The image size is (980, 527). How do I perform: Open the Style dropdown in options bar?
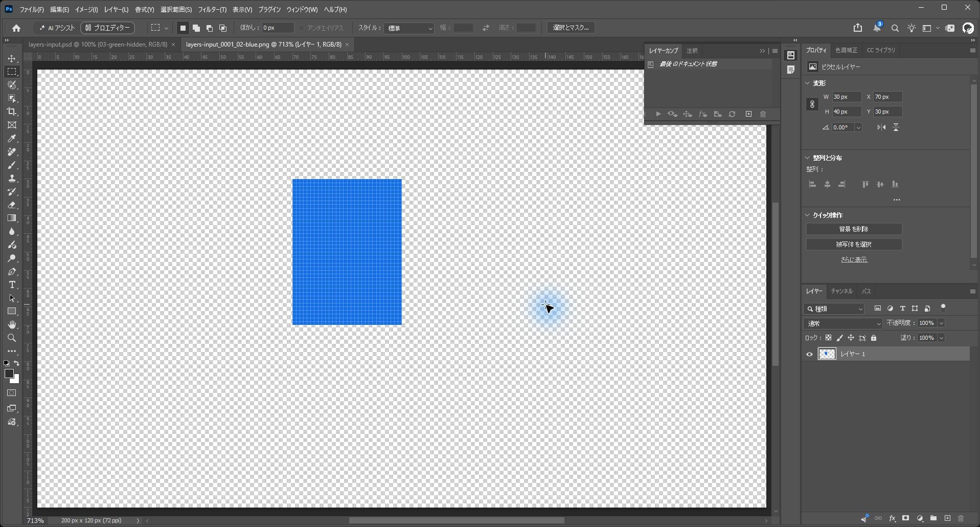409,28
